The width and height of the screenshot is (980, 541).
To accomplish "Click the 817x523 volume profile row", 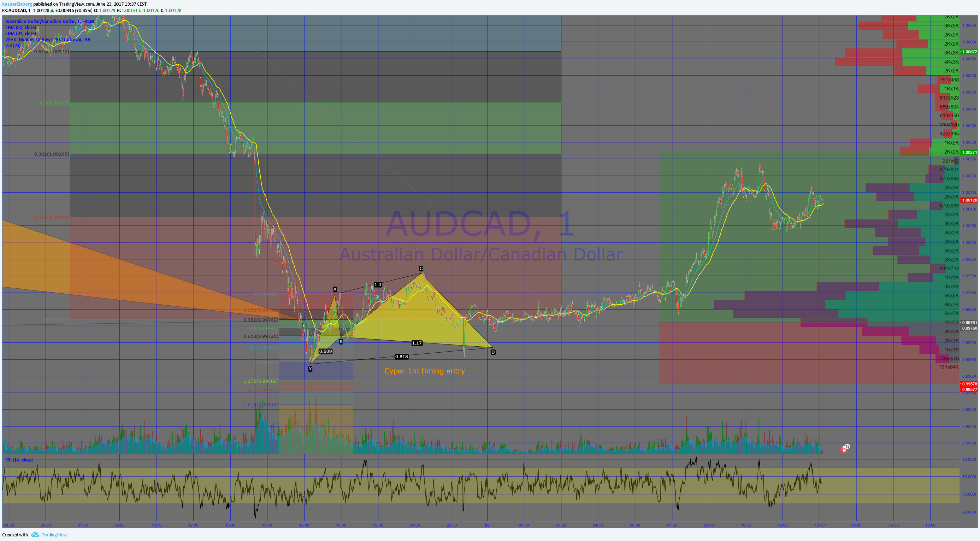I will (949, 98).
